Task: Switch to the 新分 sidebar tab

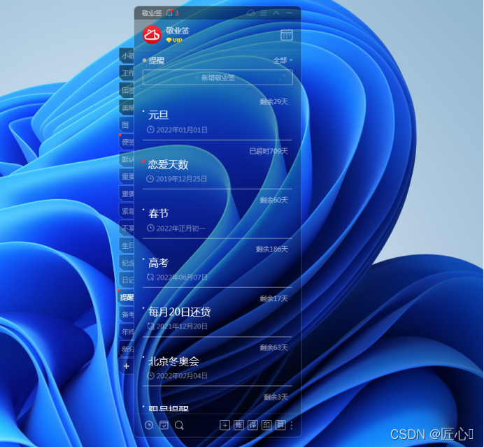Action: [x=127, y=349]
